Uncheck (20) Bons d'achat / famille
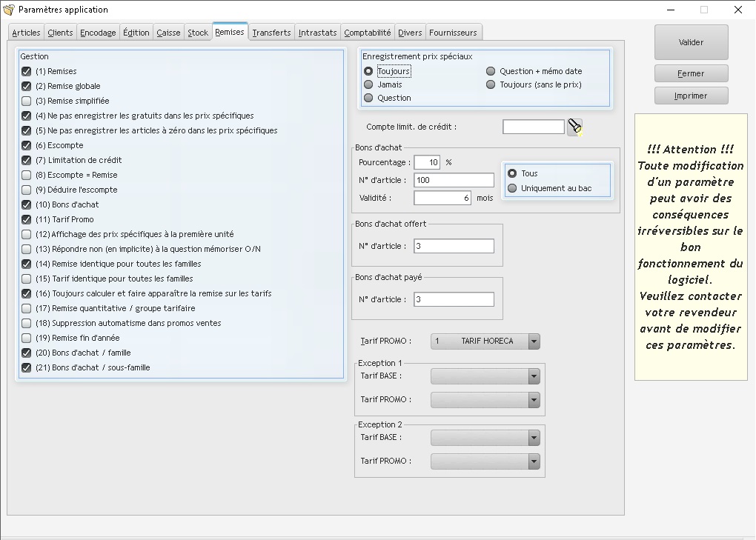Viewport: 756px width, 540px height. pyautogui.click(x=27, y=353)
